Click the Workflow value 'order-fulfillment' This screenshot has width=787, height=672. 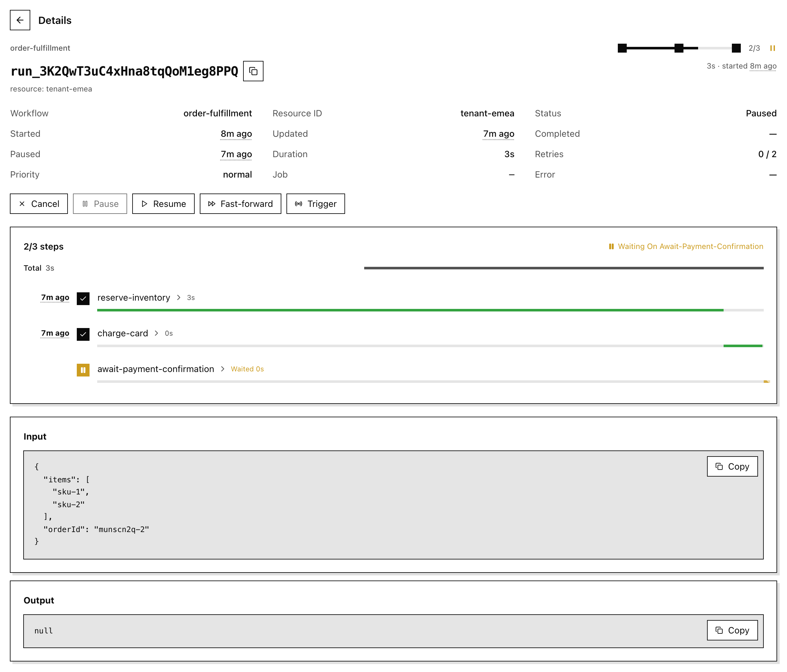[x=218, y=113]
